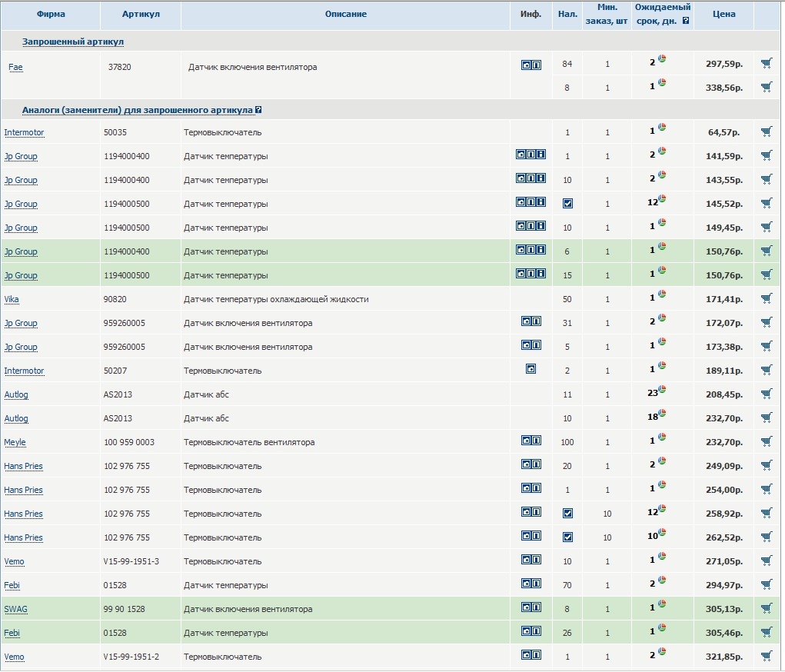Click price 149,45р.
This screenshot has height=672, width=785.
pyautogui.click(x=724, y=228)
